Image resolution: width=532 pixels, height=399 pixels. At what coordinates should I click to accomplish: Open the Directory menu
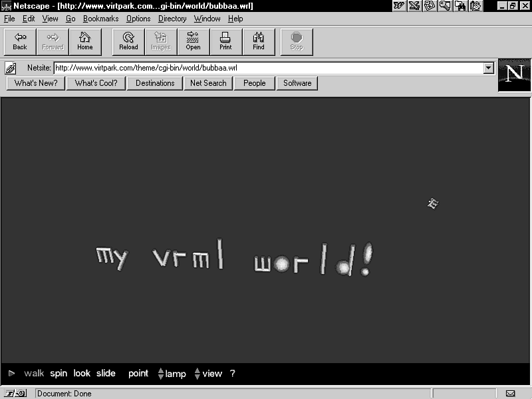tap(172, 19)
